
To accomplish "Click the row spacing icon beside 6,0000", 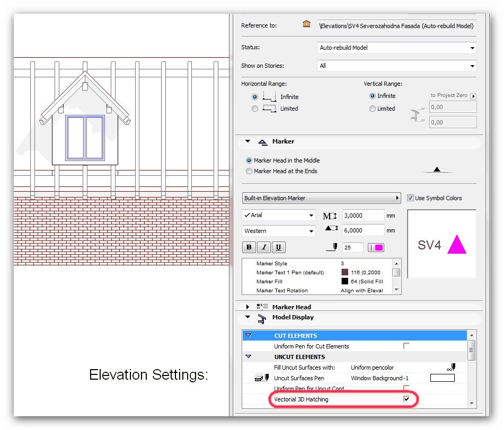I will (330, 230).
